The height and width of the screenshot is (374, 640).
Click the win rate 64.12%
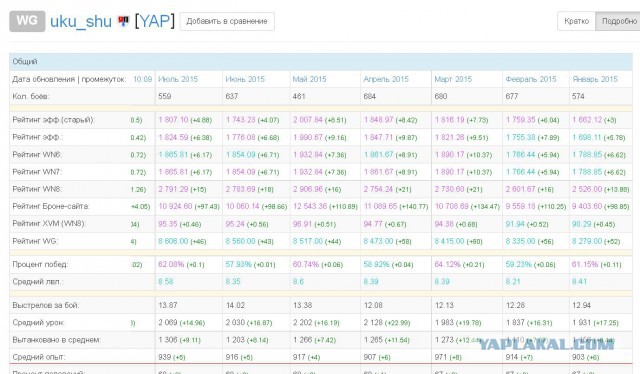point(447,264)
